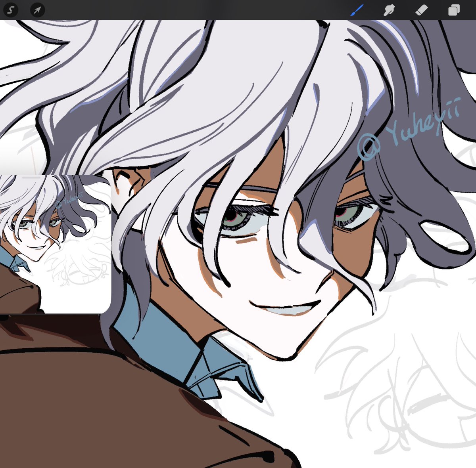Select the Smudge tool

pyautogui.click(x=389, y=10)
